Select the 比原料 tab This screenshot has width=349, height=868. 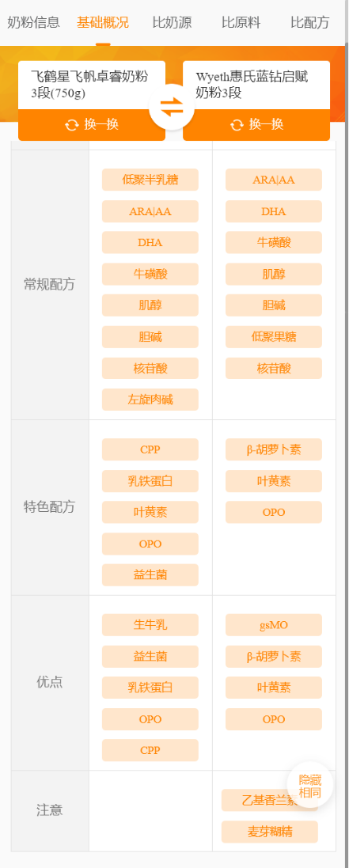(x=241, y=23)
